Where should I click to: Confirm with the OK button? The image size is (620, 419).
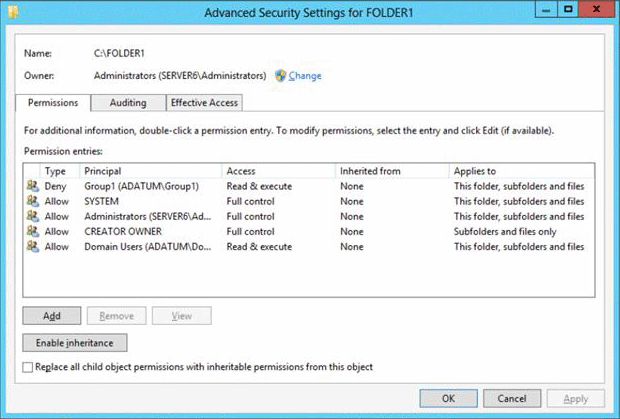tap(448, 399)
